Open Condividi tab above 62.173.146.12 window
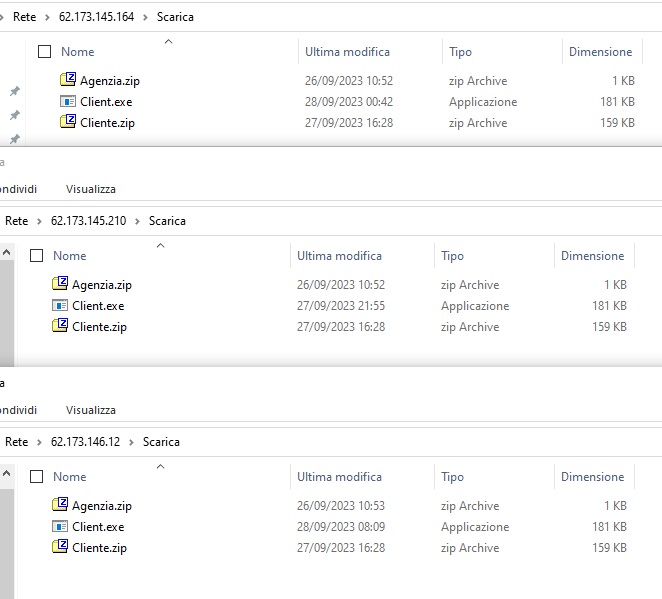This screenshot has width=662, height=599. (x=18, y=410)
